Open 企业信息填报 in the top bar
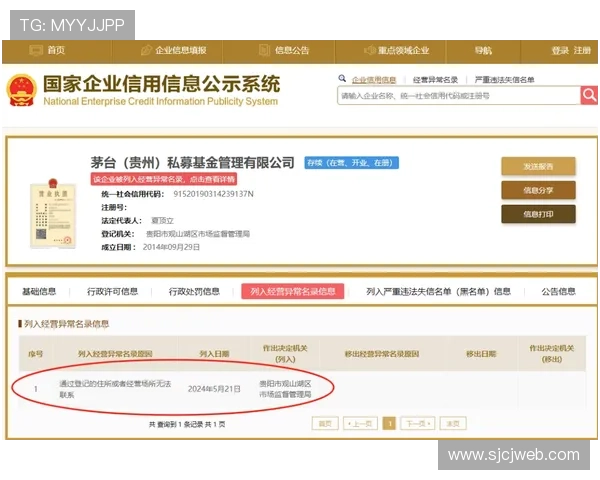The height and width of the screenshot is (480, 600). pos(181,50)
